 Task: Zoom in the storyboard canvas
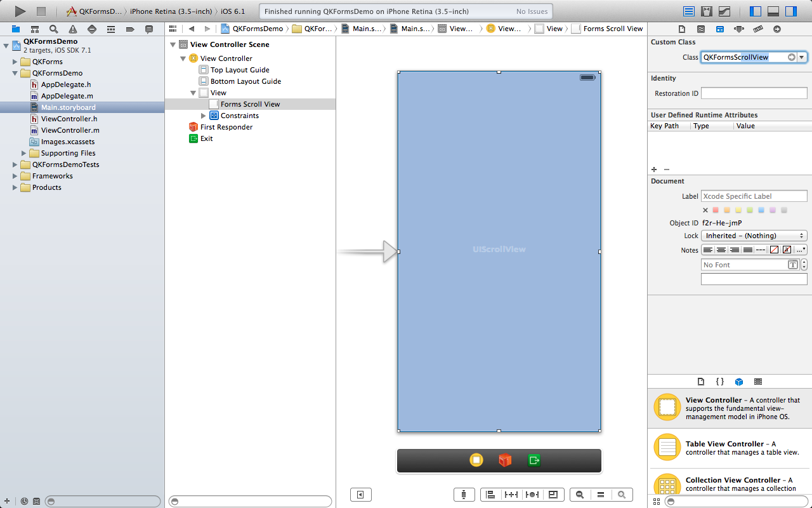[622, 495]
